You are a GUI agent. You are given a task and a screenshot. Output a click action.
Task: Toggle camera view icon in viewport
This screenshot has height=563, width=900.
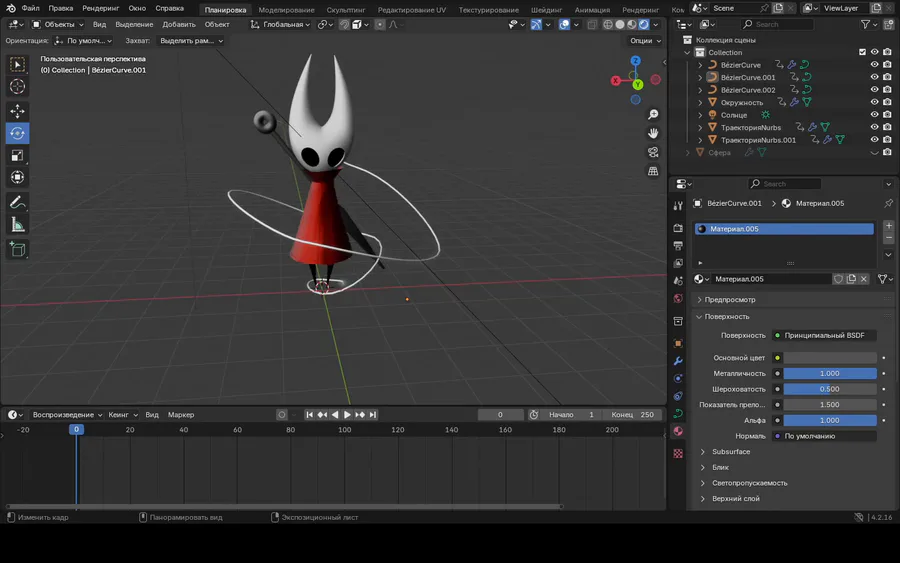click(653, 152)
